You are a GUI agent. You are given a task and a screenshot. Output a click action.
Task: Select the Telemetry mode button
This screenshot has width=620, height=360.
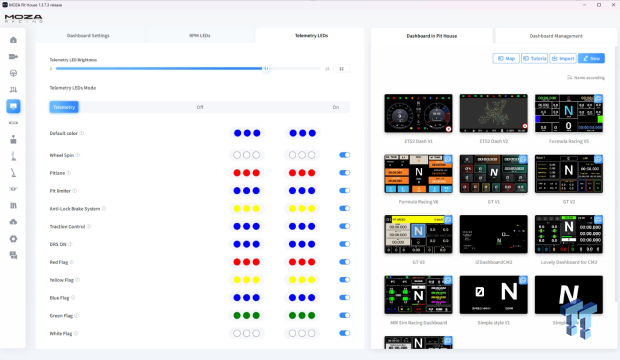(x=64, y=107)
